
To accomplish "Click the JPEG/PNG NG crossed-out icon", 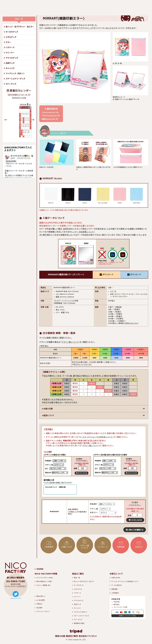I will pos(102,255).
